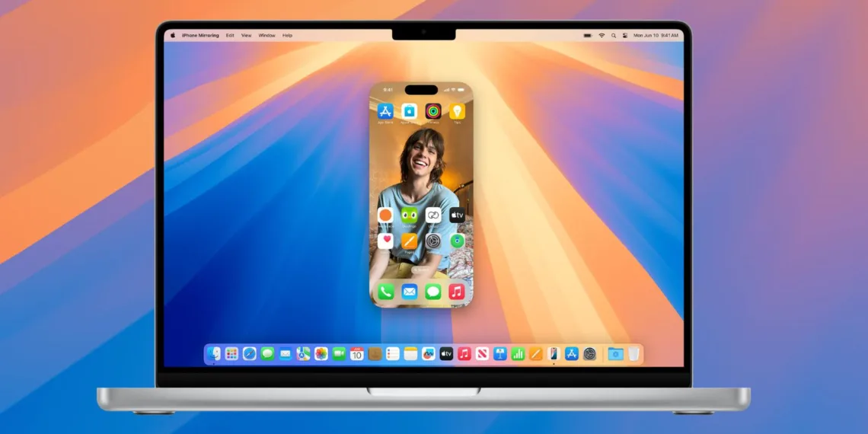868x434 pixels.
Task: Tap Duolingo on the mirrored iPhone
Action: [x=409, y=215]
